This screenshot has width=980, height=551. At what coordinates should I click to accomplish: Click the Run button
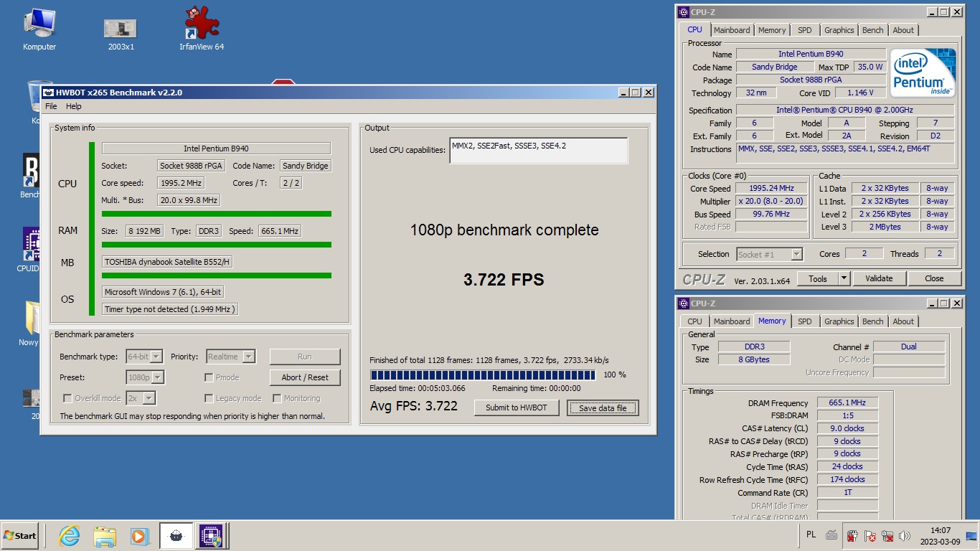click(305, 357)
